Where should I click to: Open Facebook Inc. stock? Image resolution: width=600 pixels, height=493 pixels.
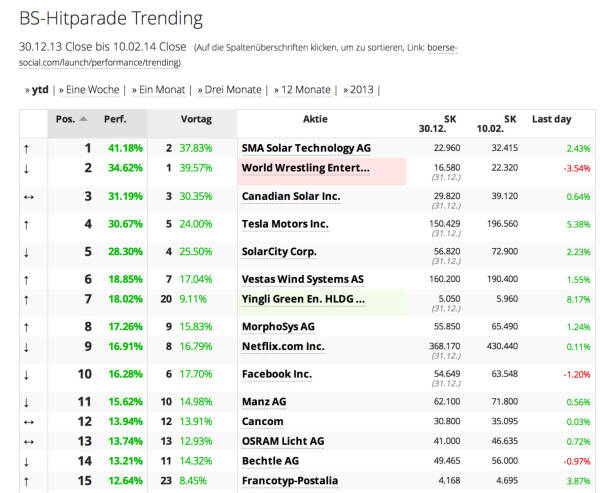pos(277,374)
